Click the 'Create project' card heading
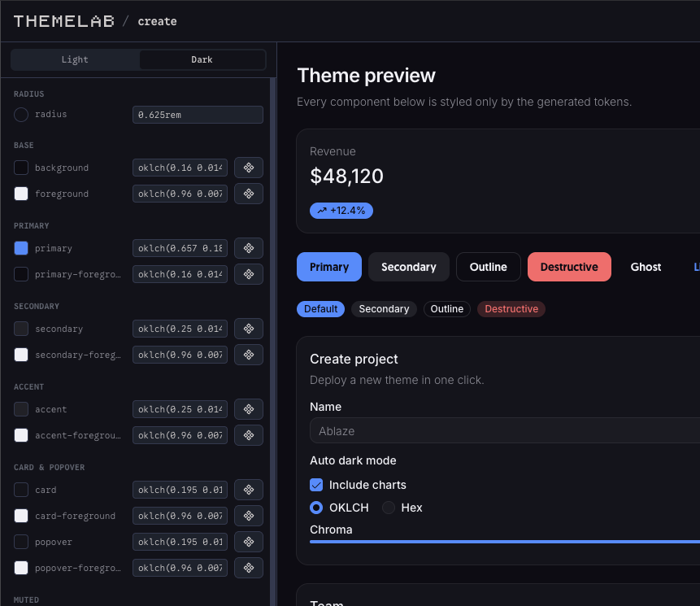Screen dimensions: 700x606 [354, 359]
